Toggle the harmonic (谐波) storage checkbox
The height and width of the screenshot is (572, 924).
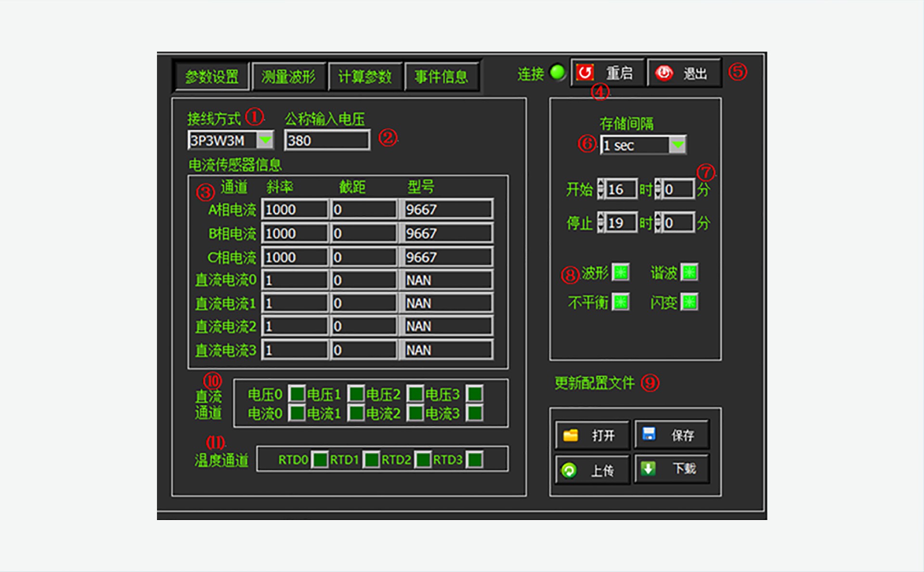[x=690, y=273]
